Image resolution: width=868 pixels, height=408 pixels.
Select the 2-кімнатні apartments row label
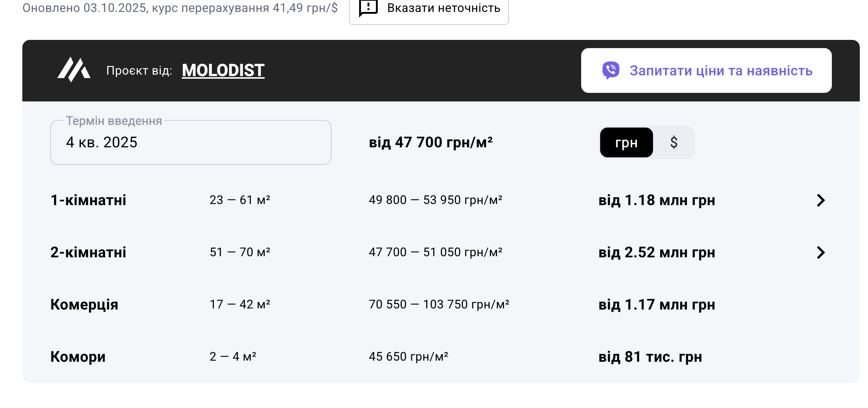pos(88,252)
